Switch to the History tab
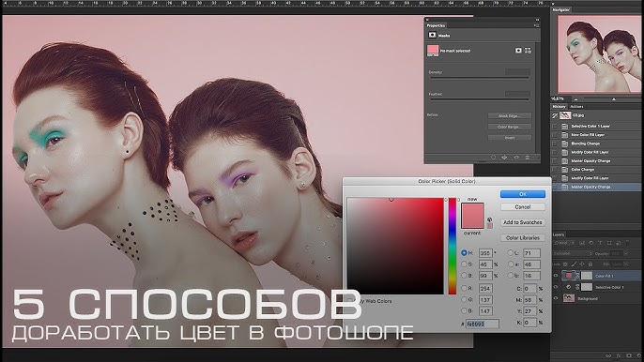This screenshot has height=362, width=644. (x=559, y=106)
